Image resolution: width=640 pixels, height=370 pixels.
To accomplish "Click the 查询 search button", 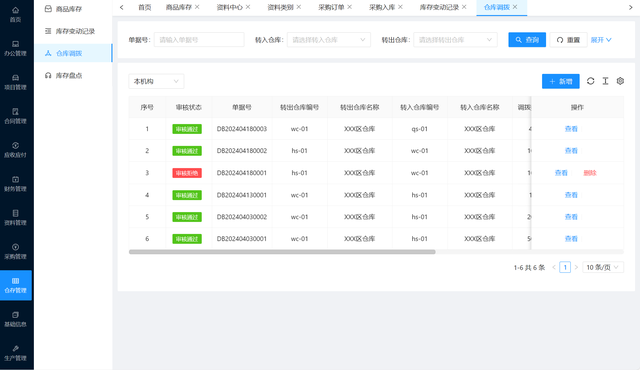I will 527,40.
